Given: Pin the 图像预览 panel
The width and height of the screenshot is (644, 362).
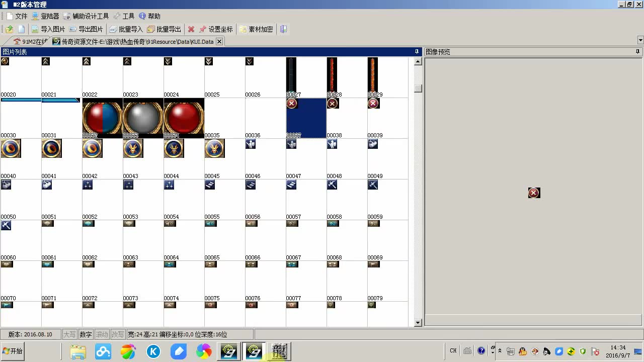Looking at the screenshot, I should point(638,52).
